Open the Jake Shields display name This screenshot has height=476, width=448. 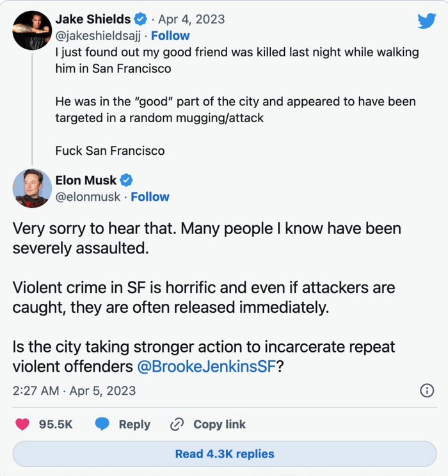[92, 19]
